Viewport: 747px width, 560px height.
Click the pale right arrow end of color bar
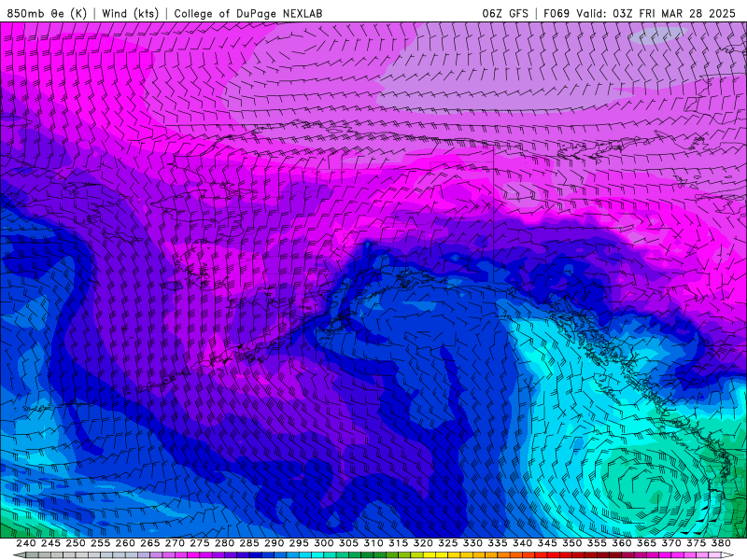727,555
